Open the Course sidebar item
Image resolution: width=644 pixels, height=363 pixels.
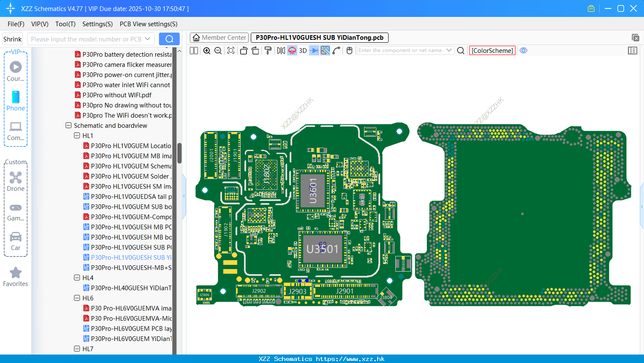pyautogui.click(x=16, y=71)
